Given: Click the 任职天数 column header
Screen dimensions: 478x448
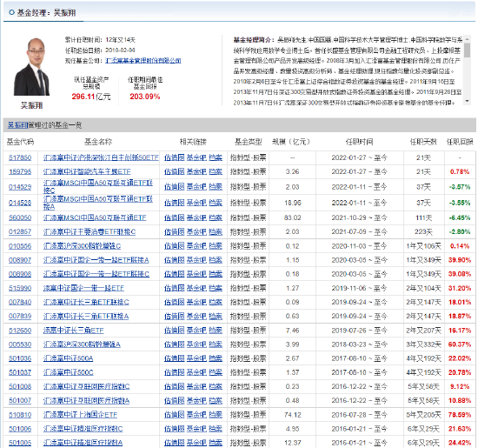Looking at the screenshot, I should pos(423,142).
